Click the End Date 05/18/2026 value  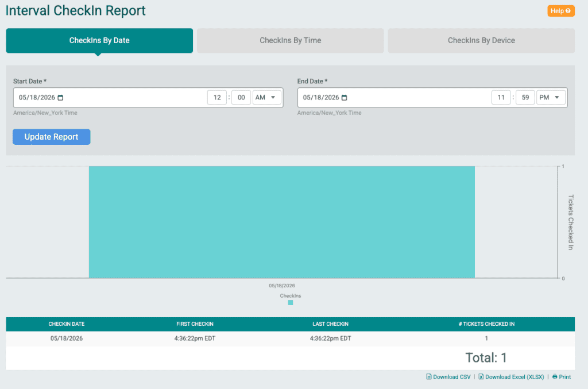click(321, 98)
